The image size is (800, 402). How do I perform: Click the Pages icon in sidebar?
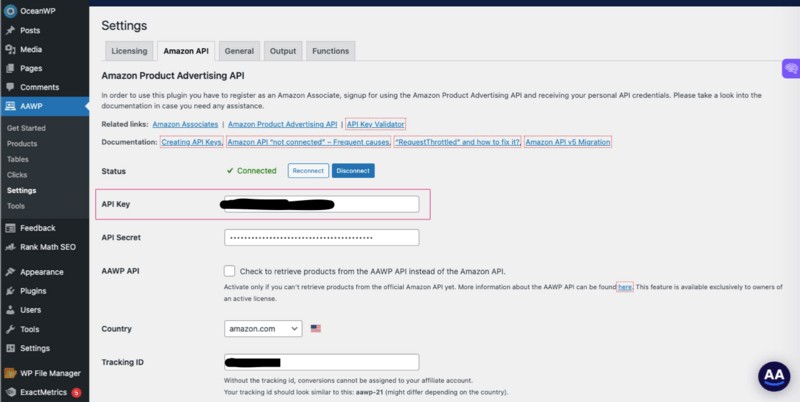pyautogui.click(x=10, y=68)
